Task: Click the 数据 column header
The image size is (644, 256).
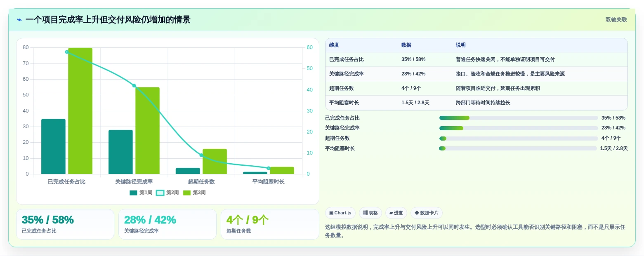Action: [406, 45]
